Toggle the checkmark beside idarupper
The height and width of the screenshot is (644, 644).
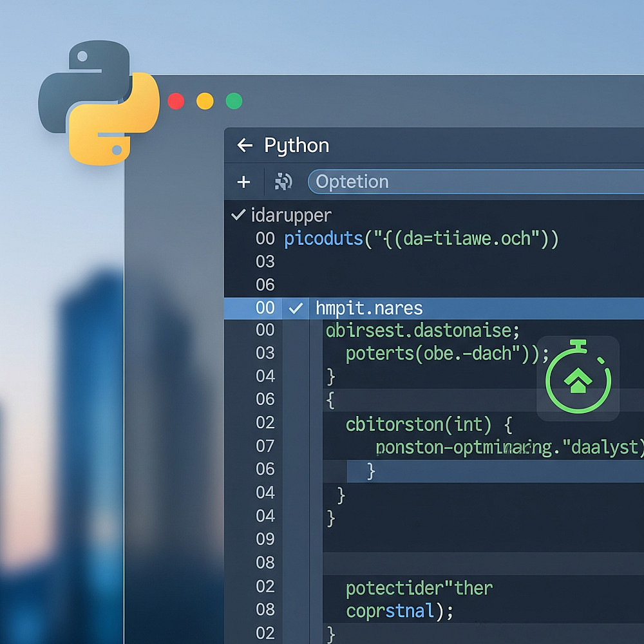click(x=238, y=214)
